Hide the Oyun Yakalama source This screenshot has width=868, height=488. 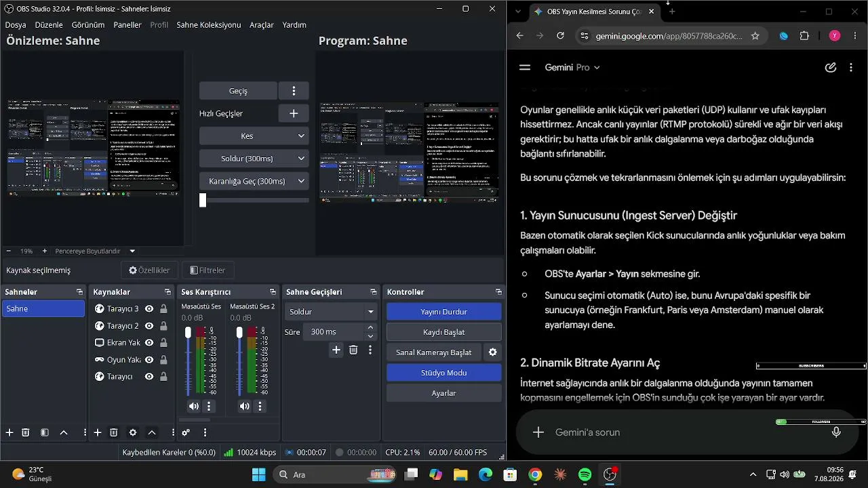click(149, 360)
